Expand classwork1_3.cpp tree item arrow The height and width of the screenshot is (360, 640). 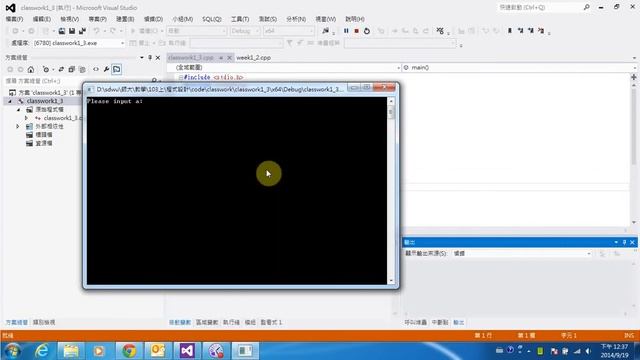tap(26, 118)
